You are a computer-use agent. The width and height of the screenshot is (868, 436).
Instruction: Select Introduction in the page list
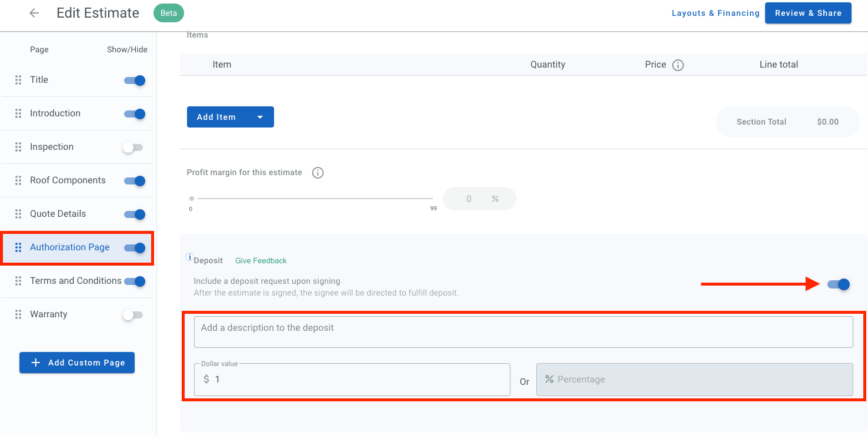55,113
